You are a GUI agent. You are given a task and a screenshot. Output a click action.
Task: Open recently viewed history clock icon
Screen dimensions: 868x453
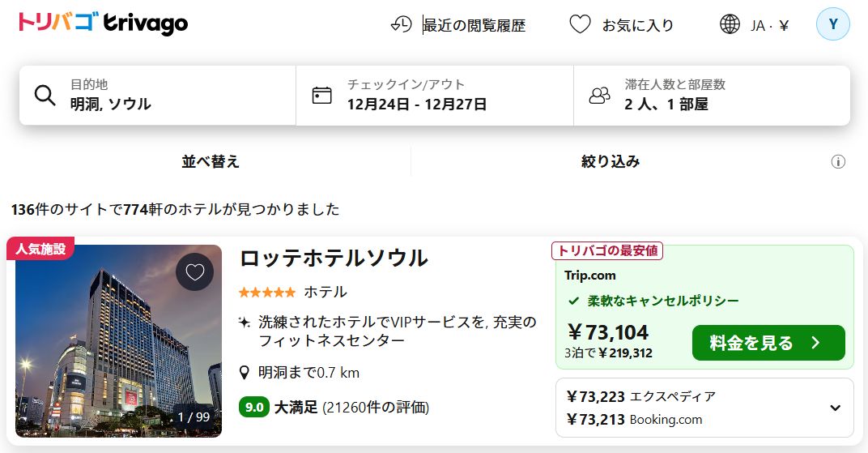click(402, 25)
